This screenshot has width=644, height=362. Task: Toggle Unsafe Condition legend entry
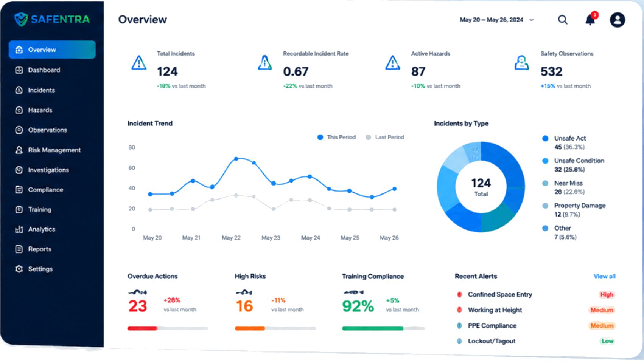(573, 165)
